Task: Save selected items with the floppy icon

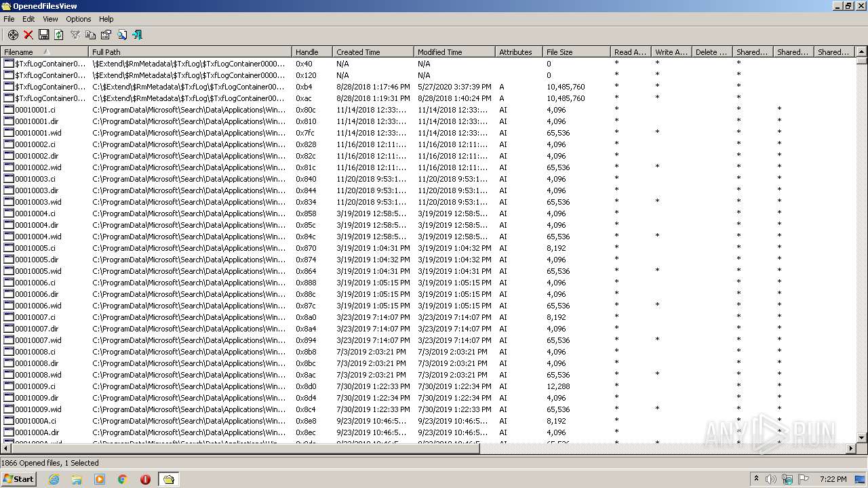Action: [x=43, y=35]
